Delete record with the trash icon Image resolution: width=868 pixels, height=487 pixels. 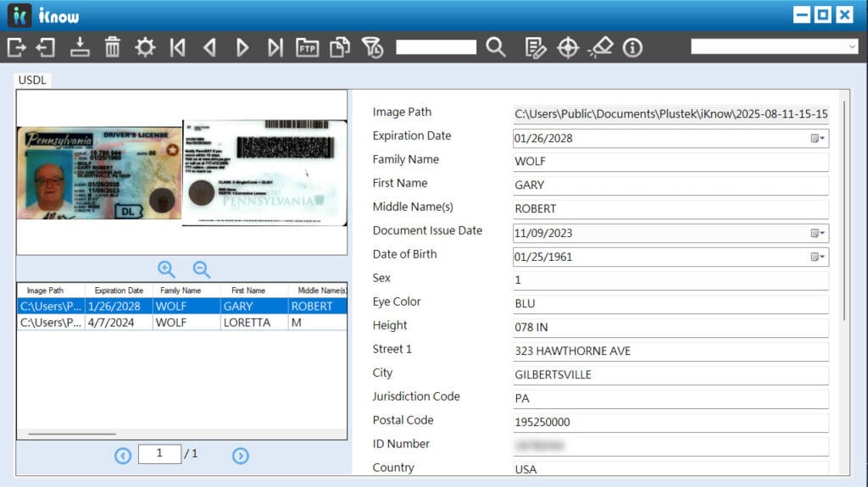[x=113, y=47]
